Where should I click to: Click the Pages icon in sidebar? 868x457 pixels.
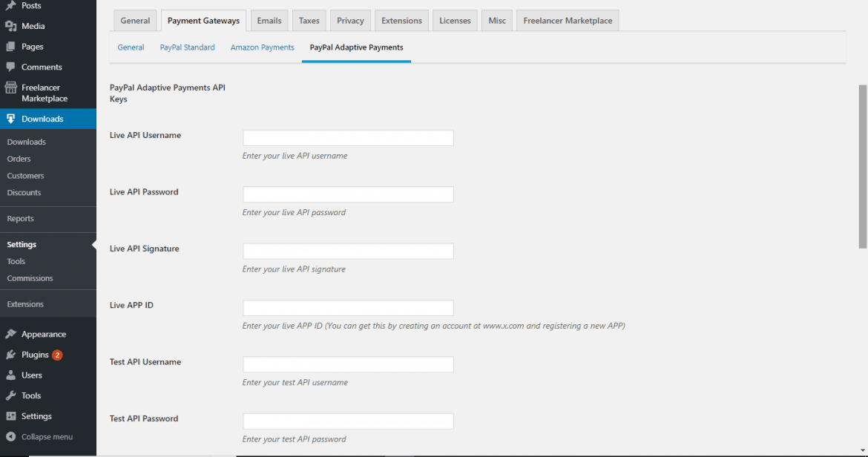(x=11, y=47)
